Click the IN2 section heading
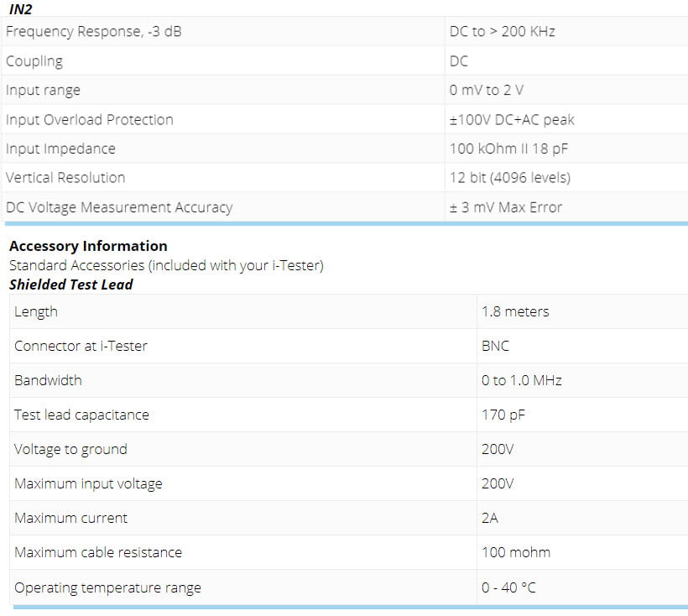Image resolution: width=688 pixels, height=616 pixels. [x=21, y=8]
